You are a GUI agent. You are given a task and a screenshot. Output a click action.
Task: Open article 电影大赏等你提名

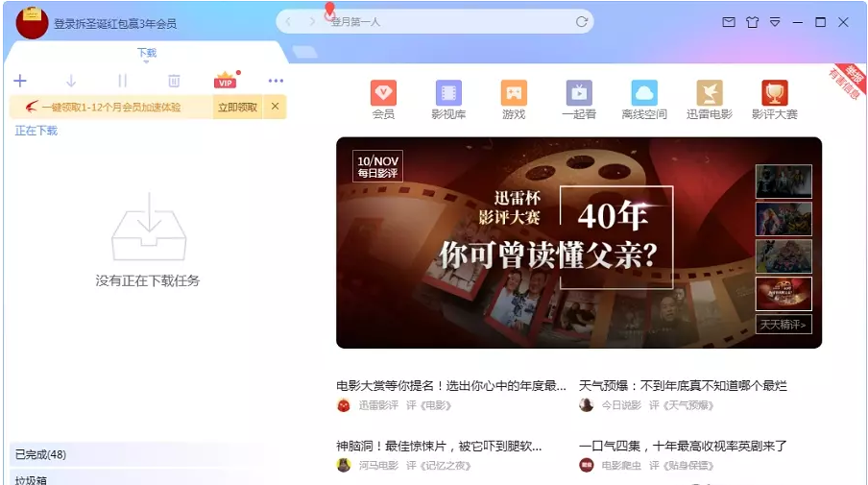pyautogui.click(x=451, y=386)
